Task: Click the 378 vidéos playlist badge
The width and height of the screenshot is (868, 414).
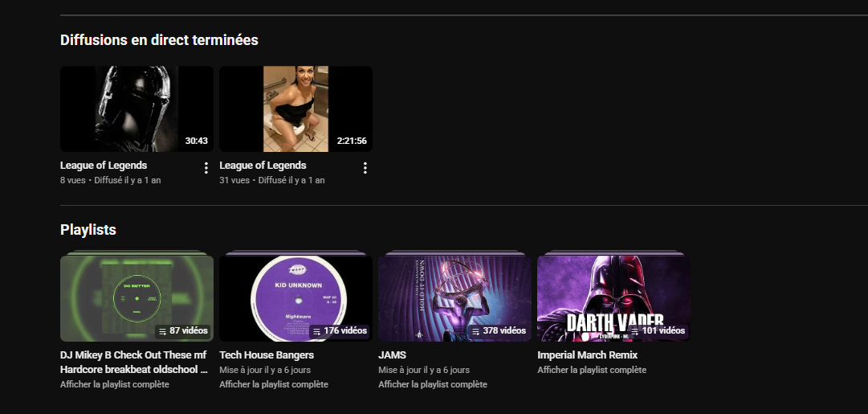Action: (498, 331)
